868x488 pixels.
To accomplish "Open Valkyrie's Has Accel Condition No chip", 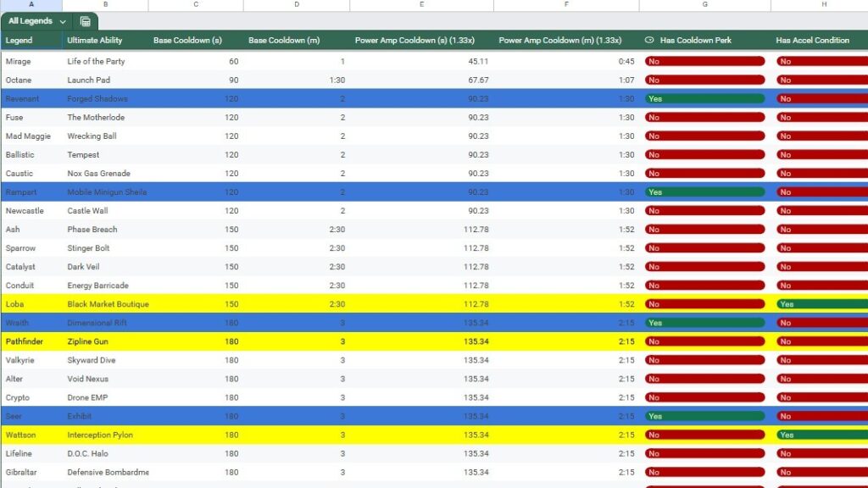I will 822,360.
